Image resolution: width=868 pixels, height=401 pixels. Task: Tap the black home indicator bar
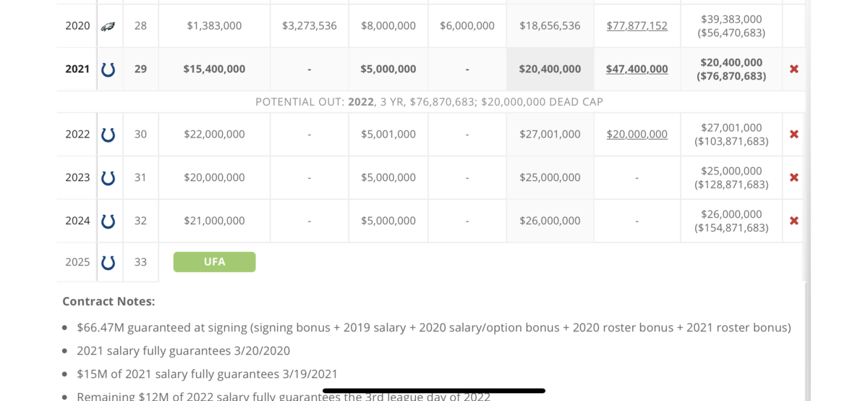[433, 391]
